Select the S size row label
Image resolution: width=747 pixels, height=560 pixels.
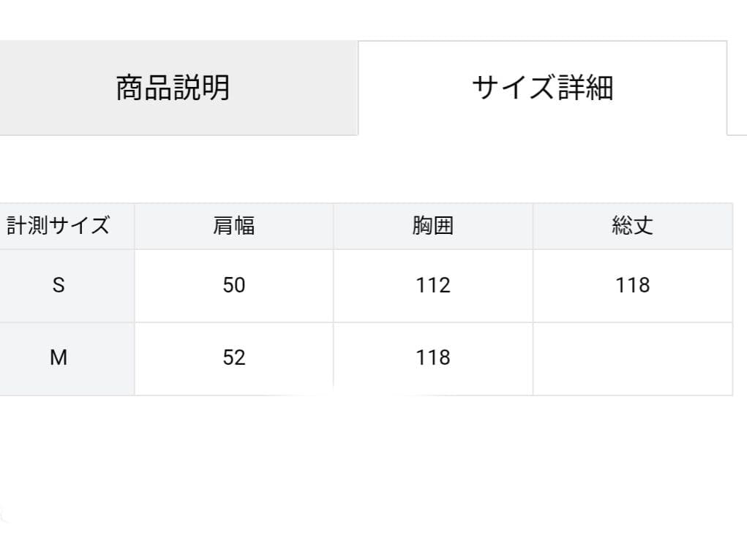[x=59, y=285]
